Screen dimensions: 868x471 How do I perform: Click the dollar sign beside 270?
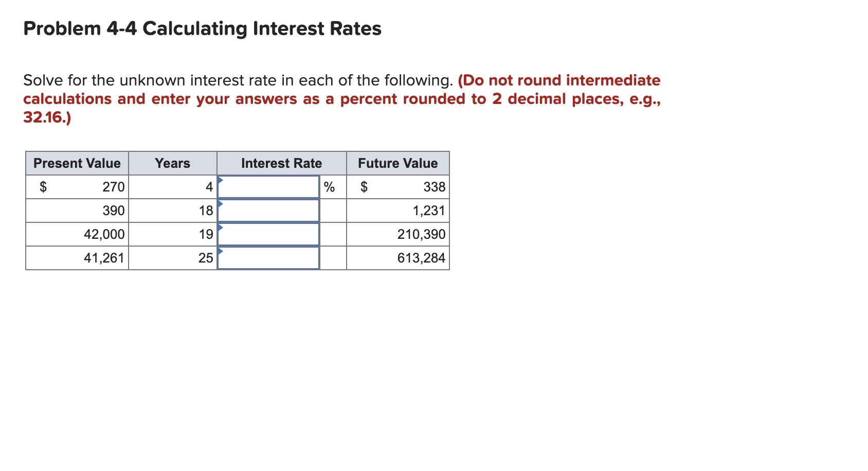pyautogui.click(x=44, y=187)
